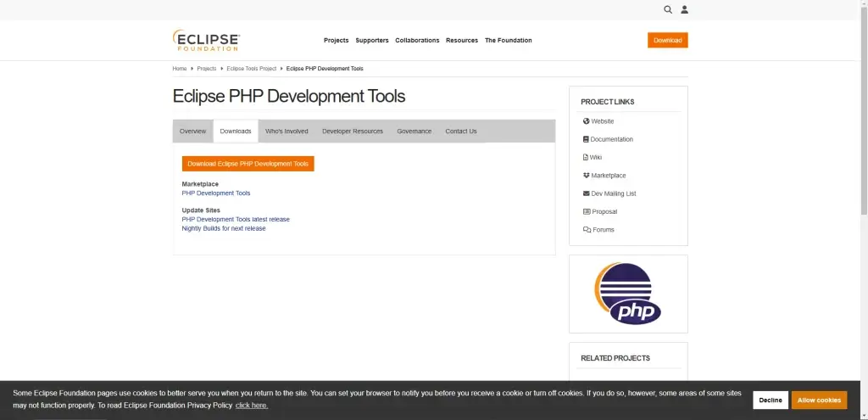Go to Projects breadcrumb link
The width and height of the screenshot is (868, 420).
(207, 69)
